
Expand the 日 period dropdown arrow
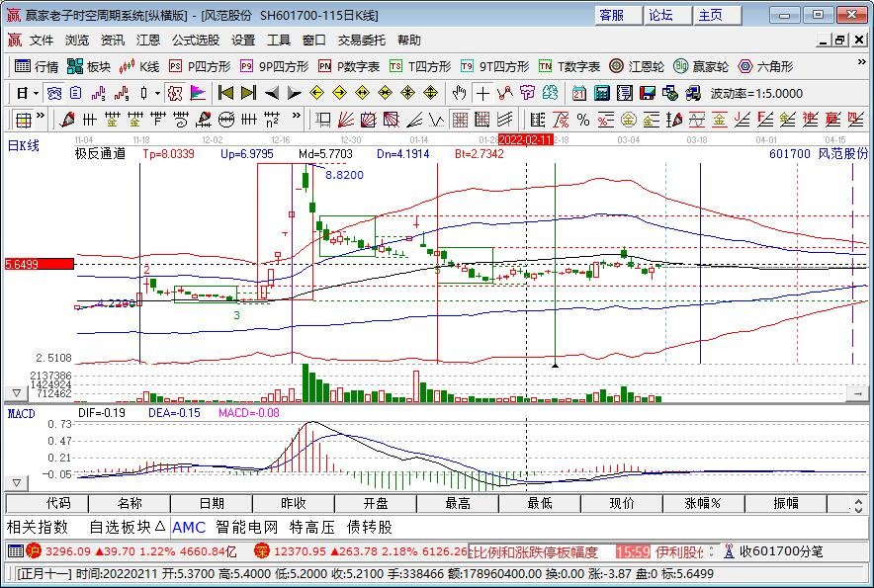coord(37,93)
